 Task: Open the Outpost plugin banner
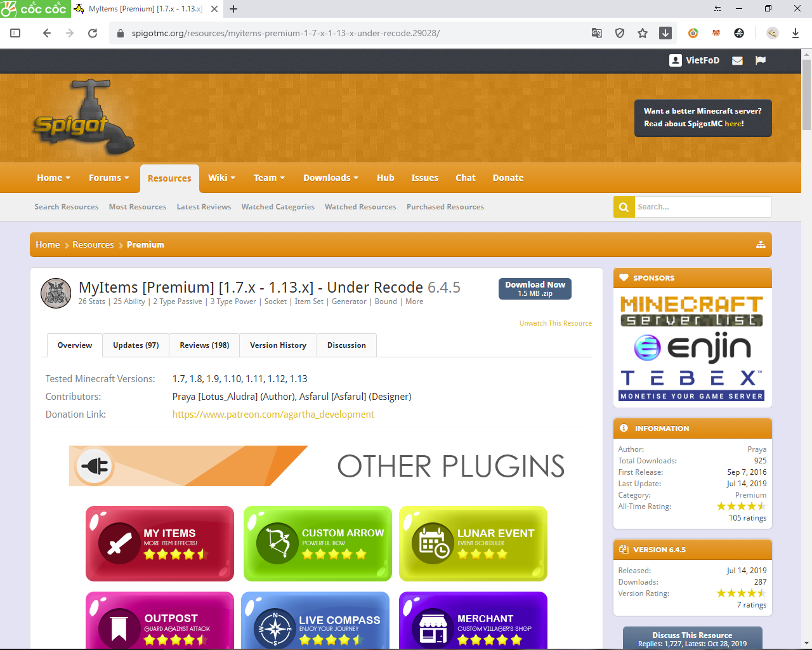click(160, 621)
